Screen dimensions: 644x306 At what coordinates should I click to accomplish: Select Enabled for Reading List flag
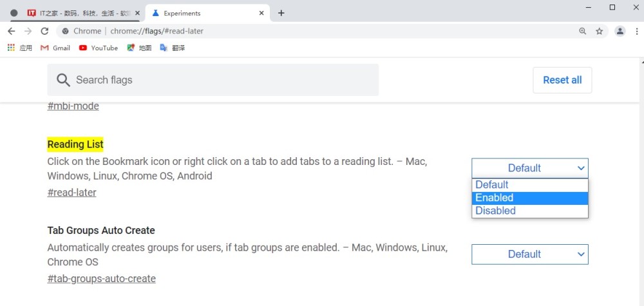point(529,198)
